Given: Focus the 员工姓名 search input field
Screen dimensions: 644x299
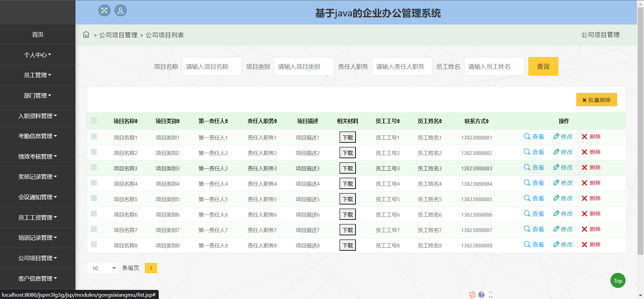Looking at the screenshot, I should point(494,66).
